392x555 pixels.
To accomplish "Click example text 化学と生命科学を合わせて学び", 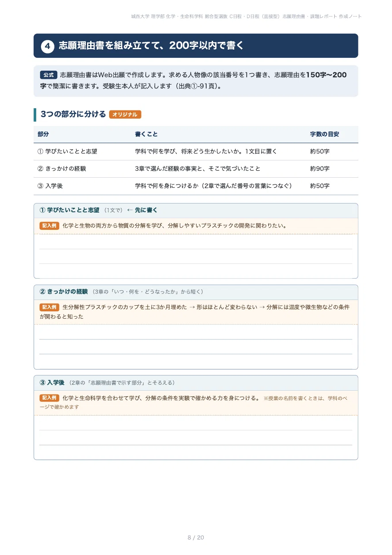I will [161, 398].
